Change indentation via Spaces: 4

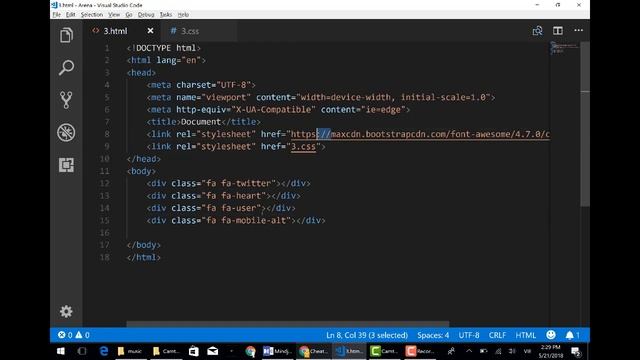click(x=433, y=335)
